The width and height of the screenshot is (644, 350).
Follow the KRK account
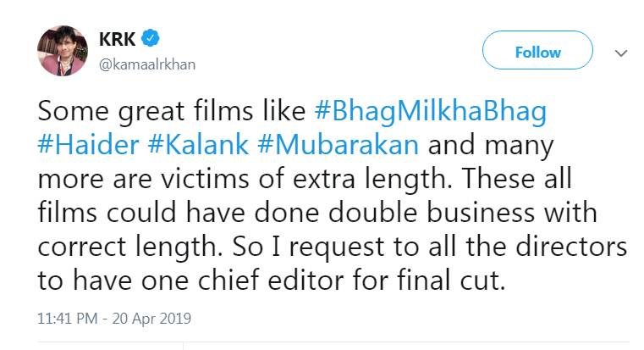tap(537, 52)
